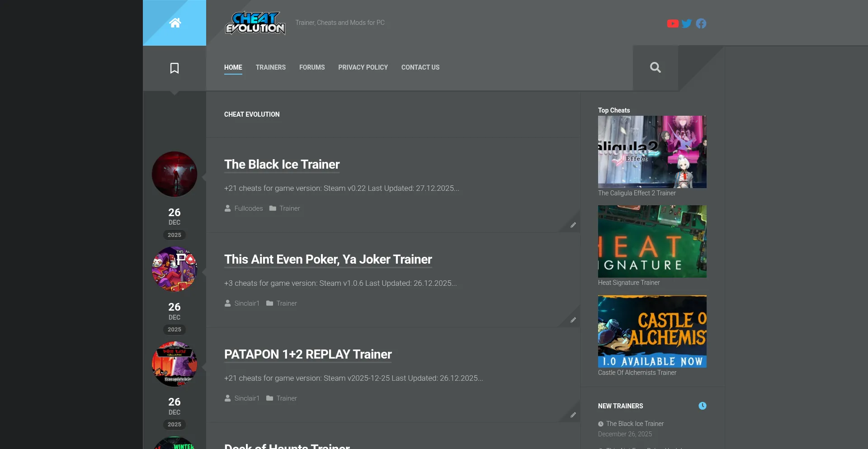
Task: Go to the Forums menu item
Action: (x=312, y=67)
